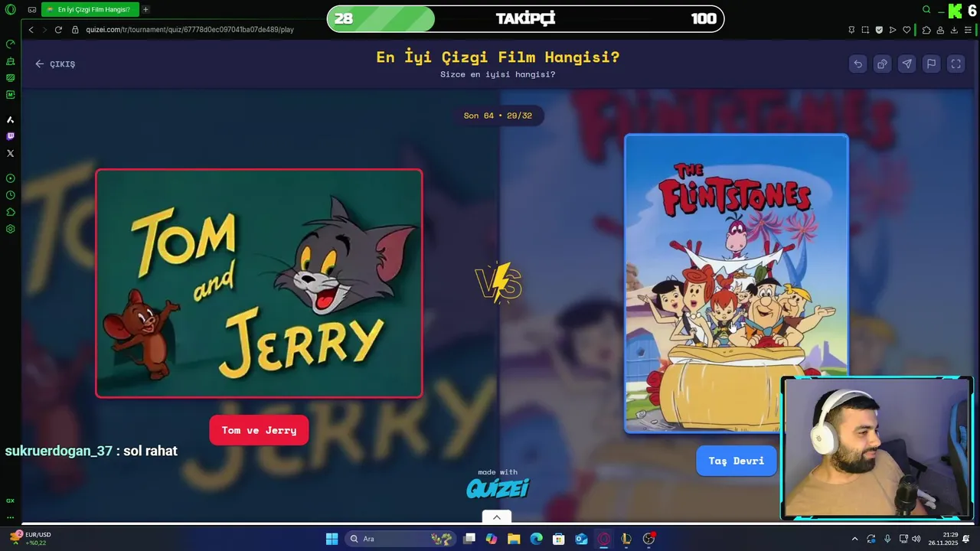The height and width of the screenshot is (551, 980).
Task: Click the Opera profile account icon
Action: point(940,30)
